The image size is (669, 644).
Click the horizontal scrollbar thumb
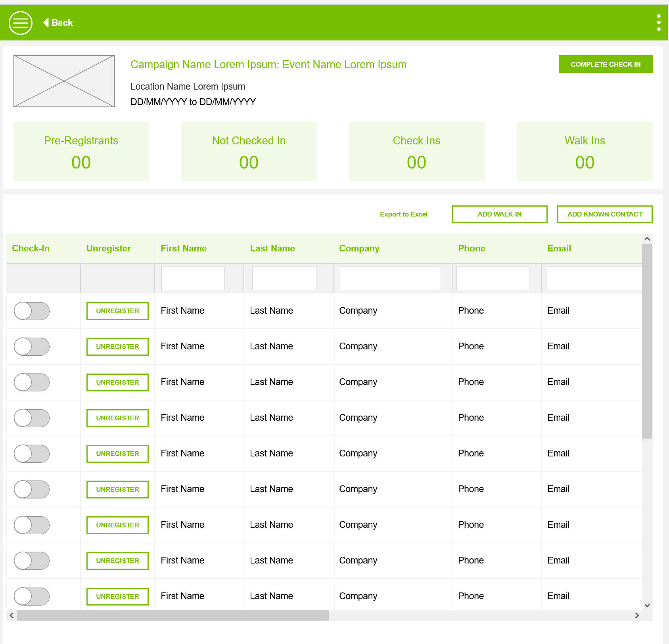click(x=173, y=615)
